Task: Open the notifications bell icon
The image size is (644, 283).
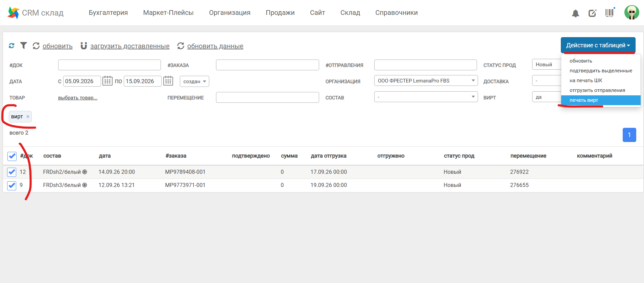Action: tap(575, 13)
